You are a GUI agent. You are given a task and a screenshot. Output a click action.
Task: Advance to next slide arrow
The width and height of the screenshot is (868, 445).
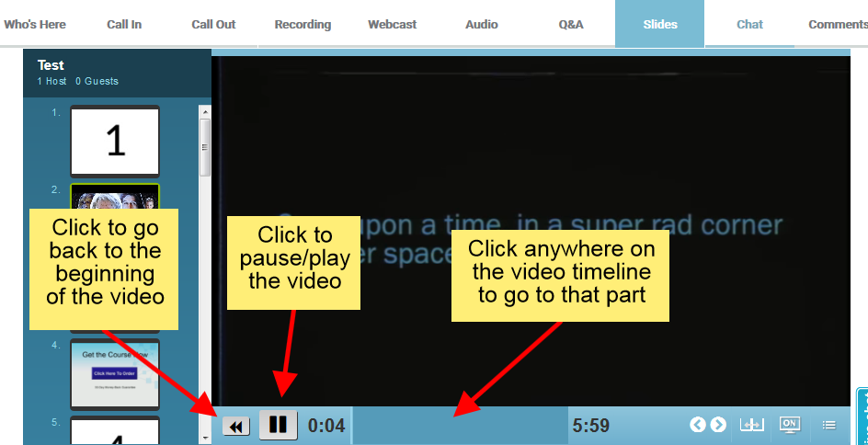point(718,425)
